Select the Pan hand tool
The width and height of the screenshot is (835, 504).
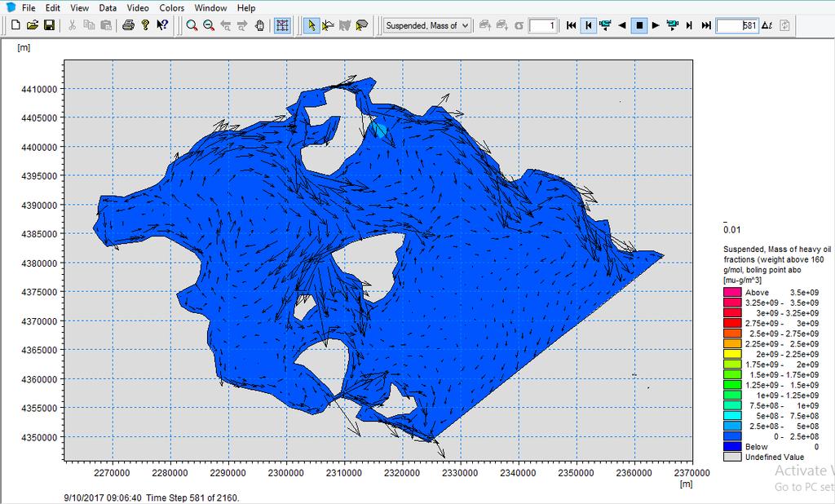click(x=259, y=25)
